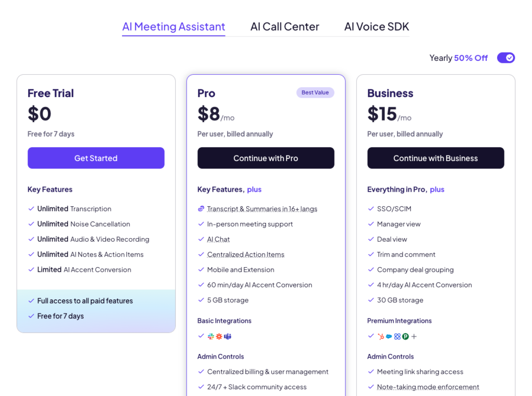Click the Salesforce cloud icon
532x396 pixels.
389,336
